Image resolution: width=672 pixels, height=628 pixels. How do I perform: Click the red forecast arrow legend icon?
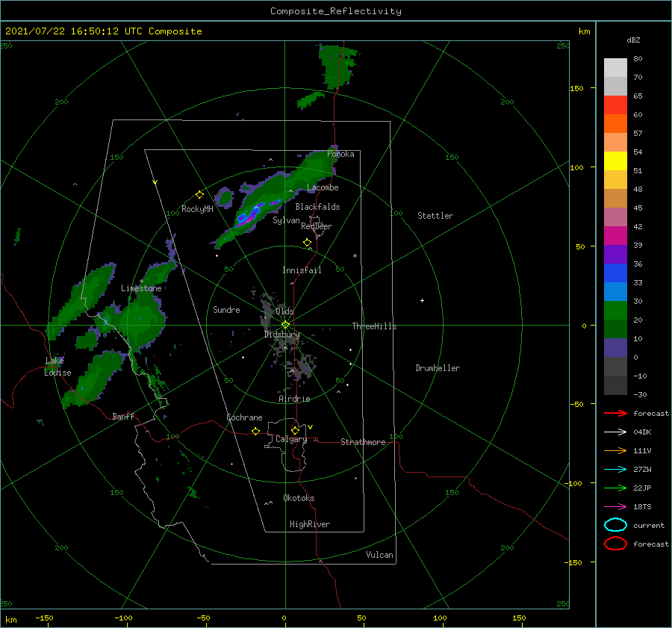(x=615, y=413)
